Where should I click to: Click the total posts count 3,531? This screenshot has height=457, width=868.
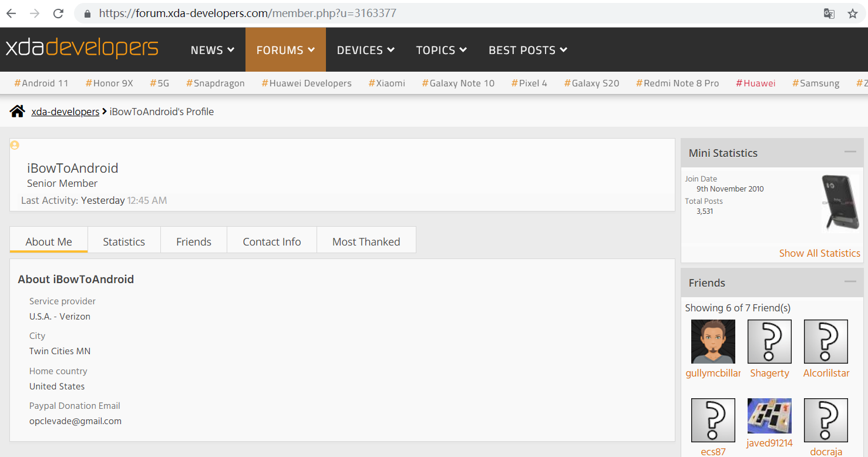[x=705, y=211]
